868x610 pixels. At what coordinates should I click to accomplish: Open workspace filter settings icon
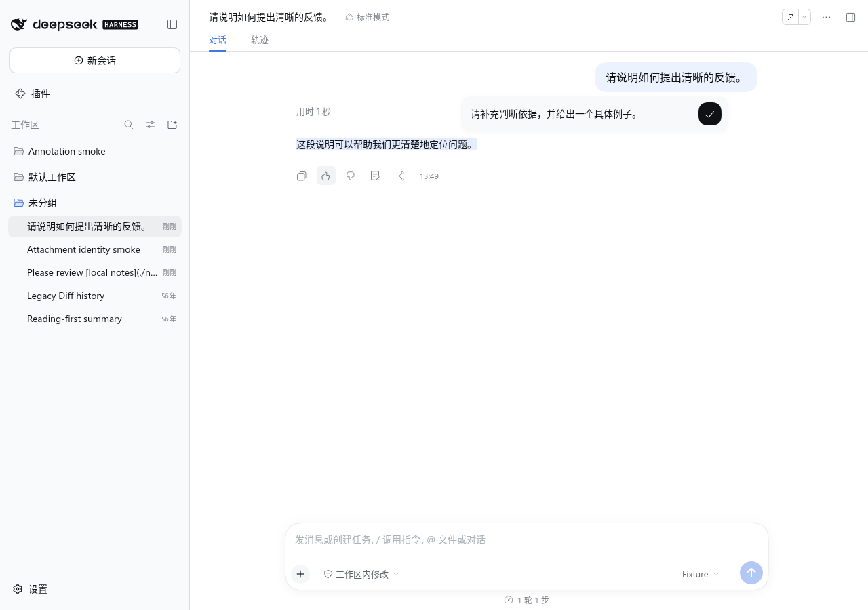click(x=151, y=125)
